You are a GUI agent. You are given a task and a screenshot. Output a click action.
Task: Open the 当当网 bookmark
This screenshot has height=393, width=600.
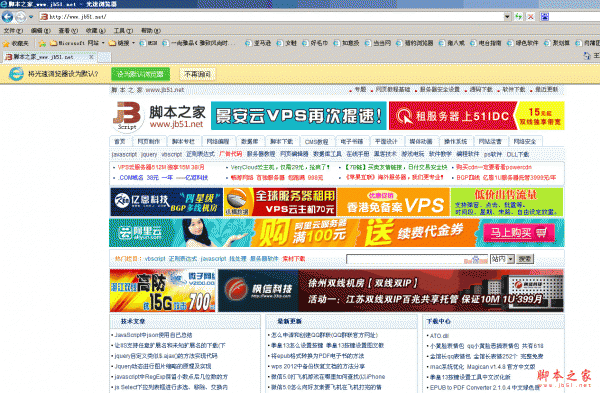(378, 43)
